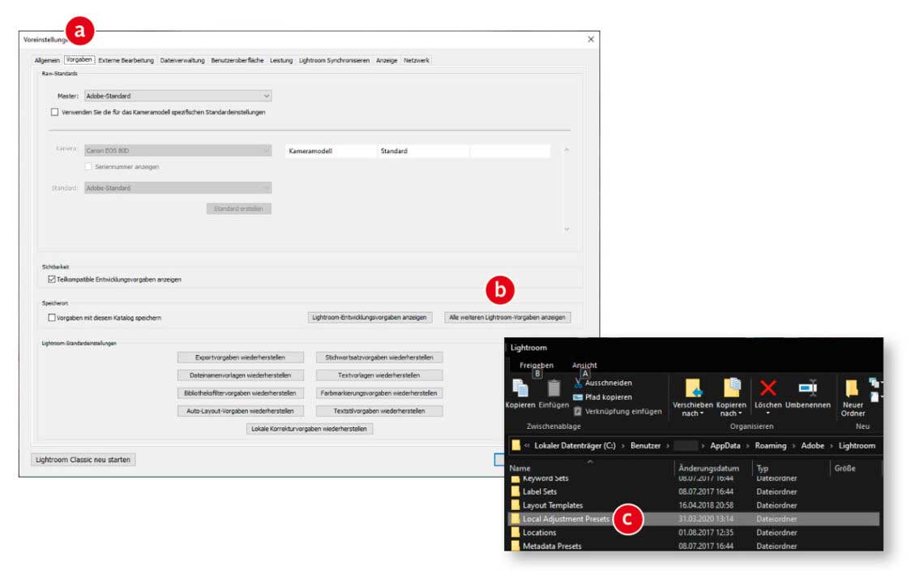
Task: Click Farbmarkierungsvorgaben wiederherstellen
Action: click(x=379, y=392)
